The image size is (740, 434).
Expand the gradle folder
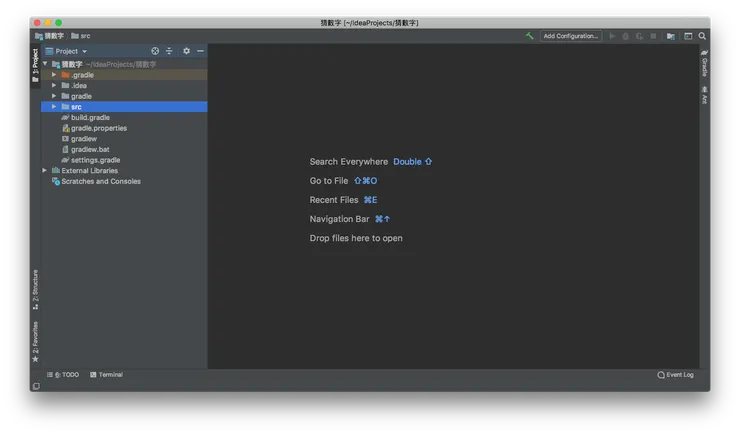[x=54, y=96]
